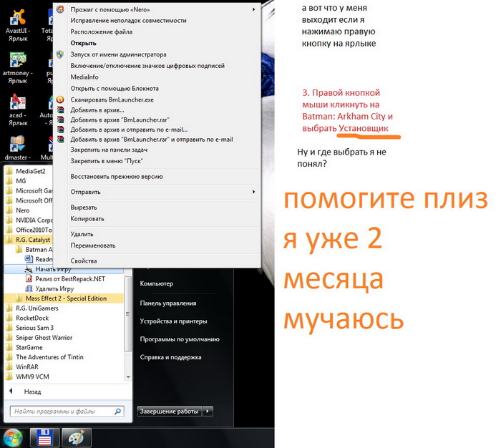Open the floppy disk taskbar icon

click(x=44, y=438)
